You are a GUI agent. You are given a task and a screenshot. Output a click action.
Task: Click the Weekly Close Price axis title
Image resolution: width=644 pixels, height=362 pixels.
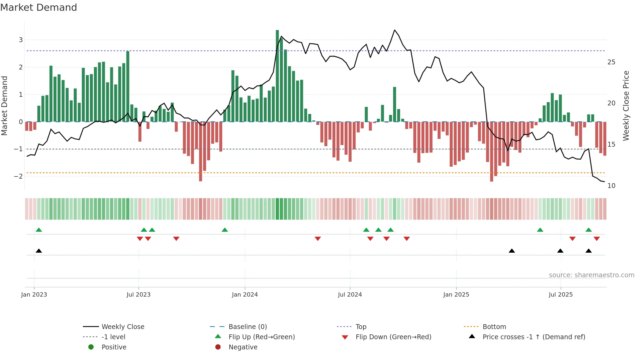(626, 106)
